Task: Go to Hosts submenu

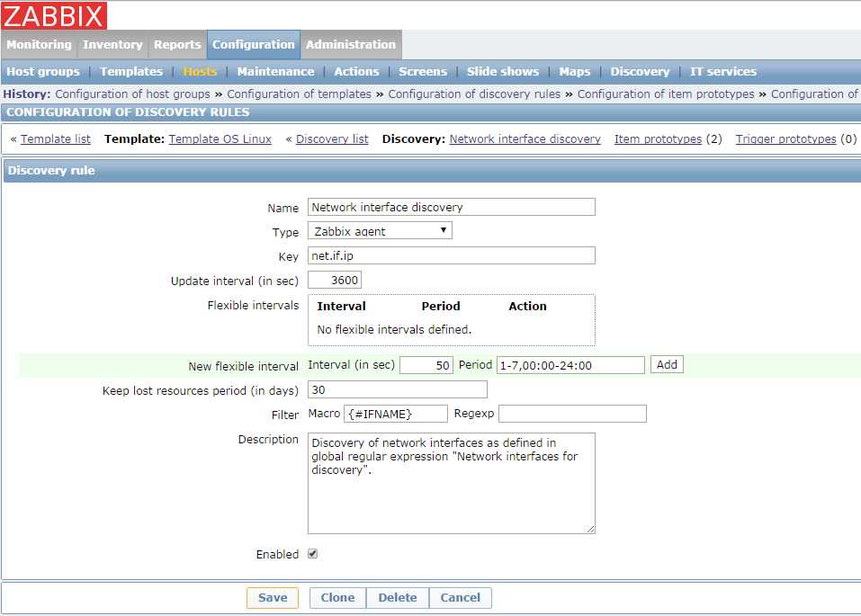Action: click(x=200, y=71)
